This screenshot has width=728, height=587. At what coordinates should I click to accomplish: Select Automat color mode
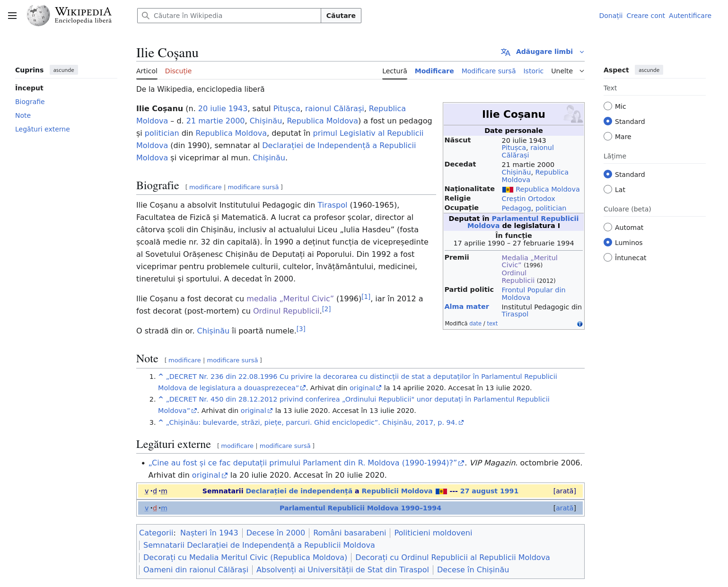pos(608,228)
